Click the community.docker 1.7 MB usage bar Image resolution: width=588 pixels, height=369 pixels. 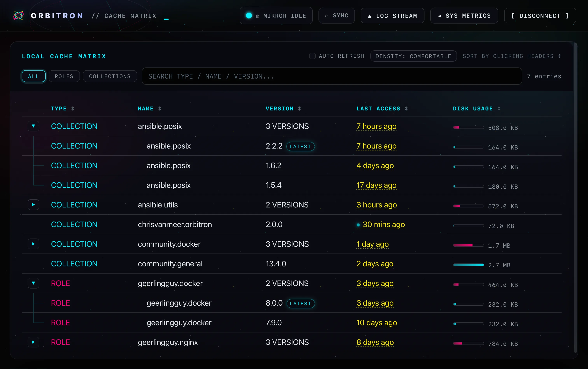(x=468, y=245)
